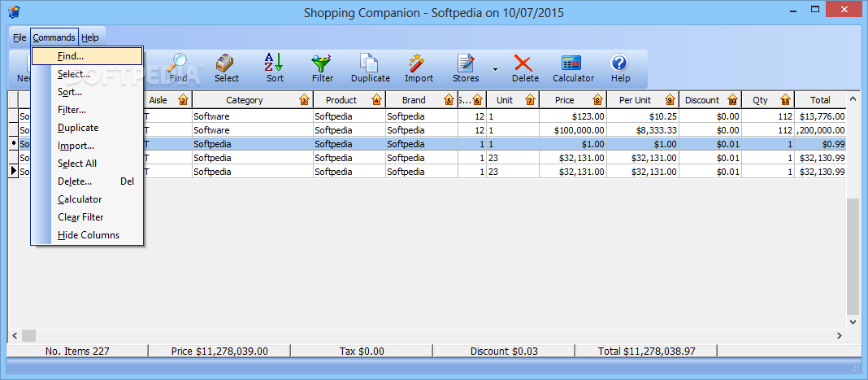Click the vertical scrollbar up arrow
This screenshot has height=380, width=868.
[x=853, y=99]
